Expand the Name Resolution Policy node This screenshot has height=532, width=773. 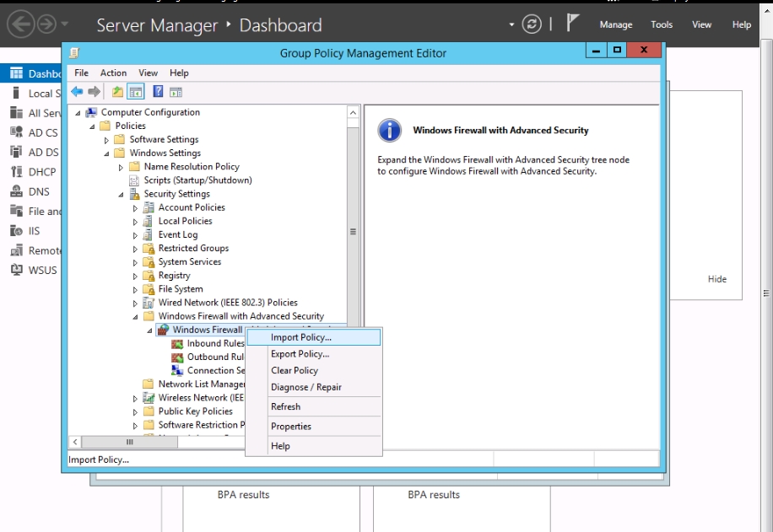(121, 168)
